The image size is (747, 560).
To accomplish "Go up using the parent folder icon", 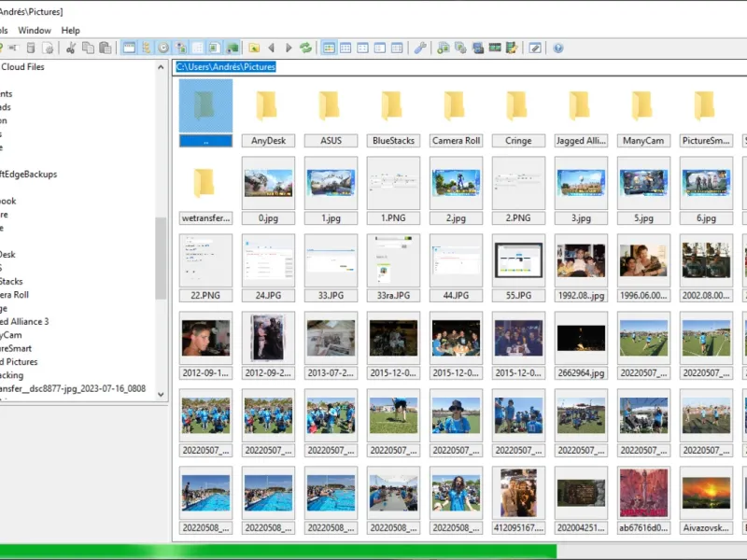I will (x=254, y=48).
